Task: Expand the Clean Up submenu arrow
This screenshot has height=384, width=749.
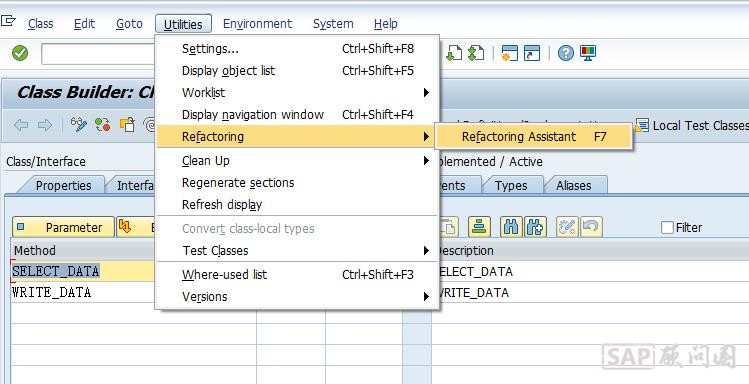Action: 426,161
